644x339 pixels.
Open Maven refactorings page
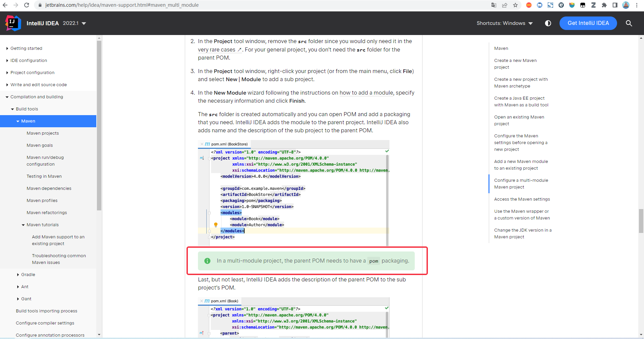47,213
